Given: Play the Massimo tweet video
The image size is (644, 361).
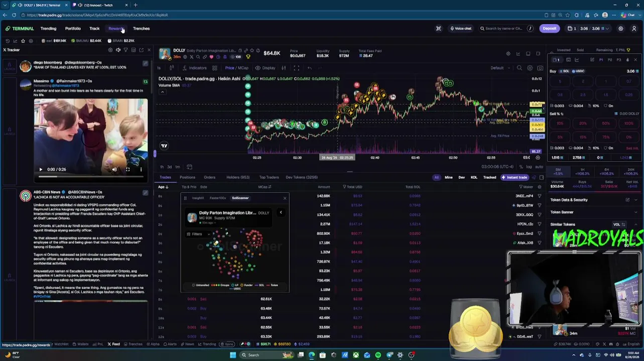Looking at the screenshot, I should (x=41, y=169).
